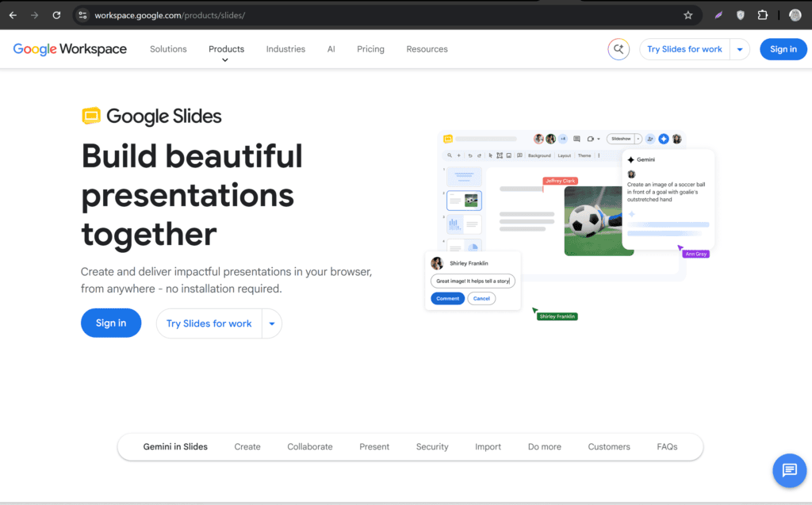Open the Chrome profile avatar
The height and width of the screenshot is (505, 812).
795,16
